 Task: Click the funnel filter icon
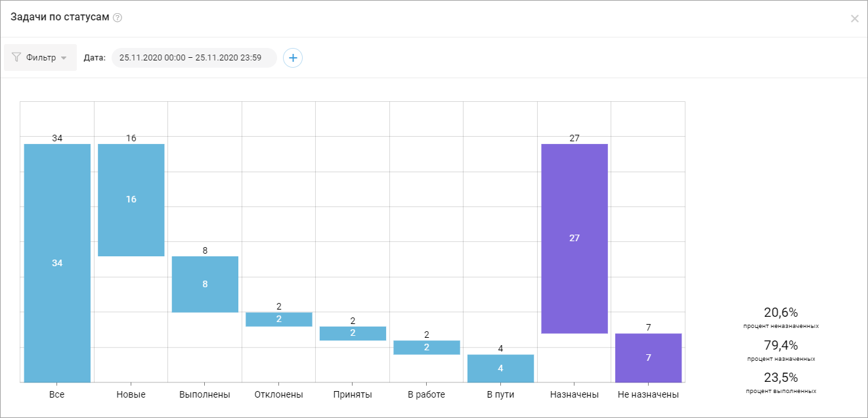click(x=16, y=58)
